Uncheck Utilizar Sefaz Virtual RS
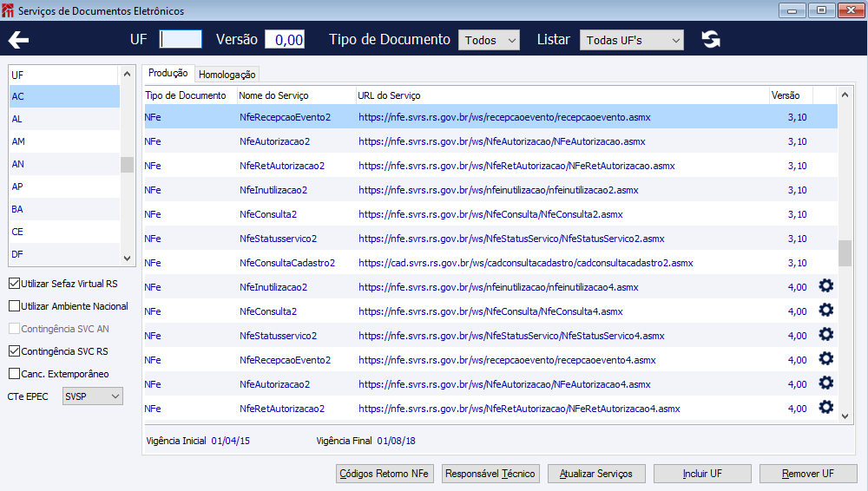 pos(15,284)
